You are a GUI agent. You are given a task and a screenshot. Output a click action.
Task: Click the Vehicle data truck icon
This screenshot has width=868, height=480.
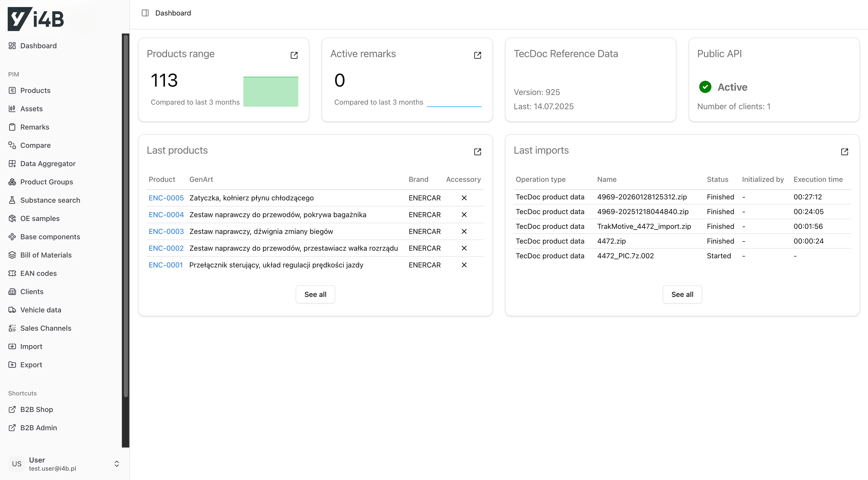click(12, 310)
